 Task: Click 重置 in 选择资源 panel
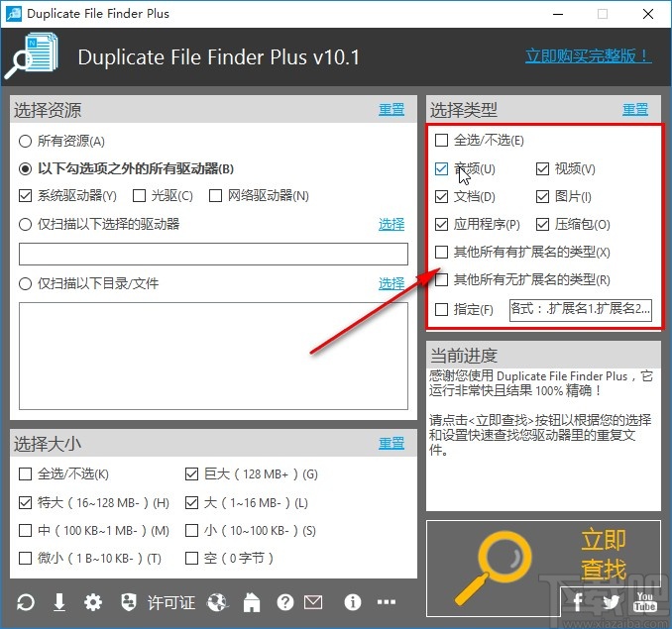[392, 110]
